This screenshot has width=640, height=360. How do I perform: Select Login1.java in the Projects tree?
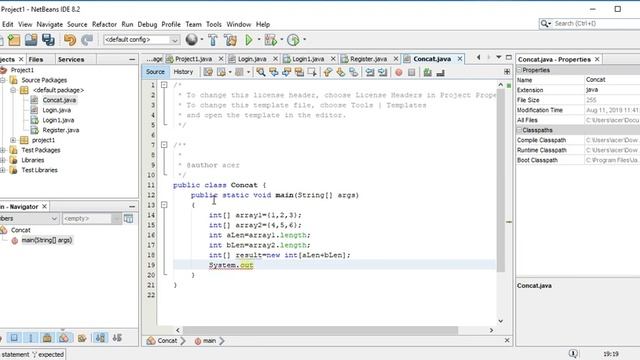(58, 120)
